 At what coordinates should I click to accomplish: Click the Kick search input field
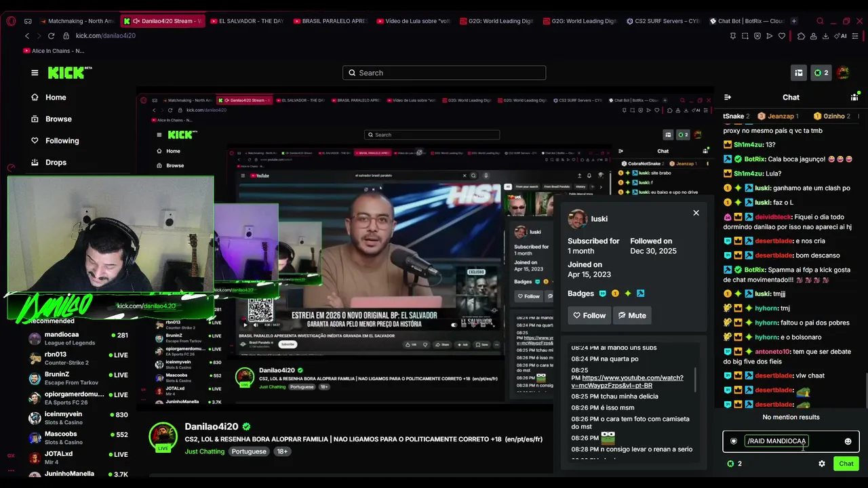click(x=444, y=73)
